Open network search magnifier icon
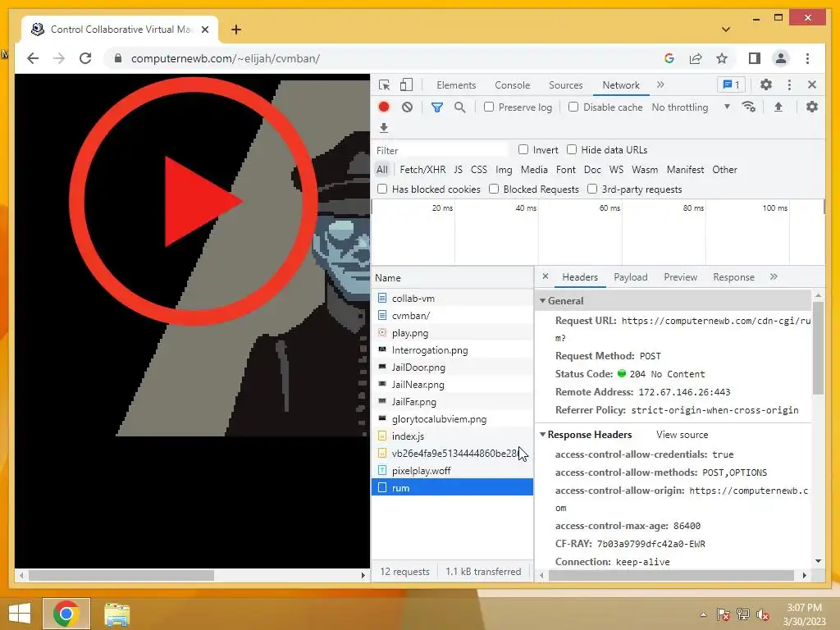840x630 pixels. point(459,107)
